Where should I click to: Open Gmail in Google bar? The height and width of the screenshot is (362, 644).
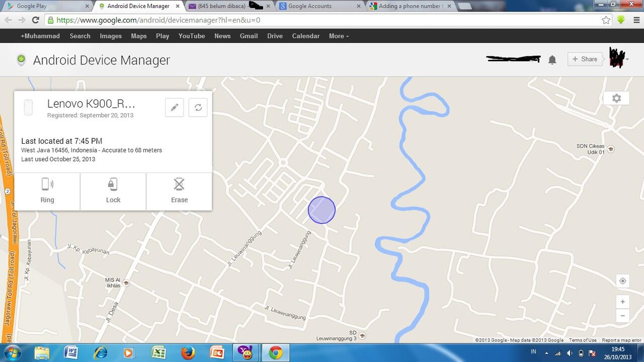249,36
